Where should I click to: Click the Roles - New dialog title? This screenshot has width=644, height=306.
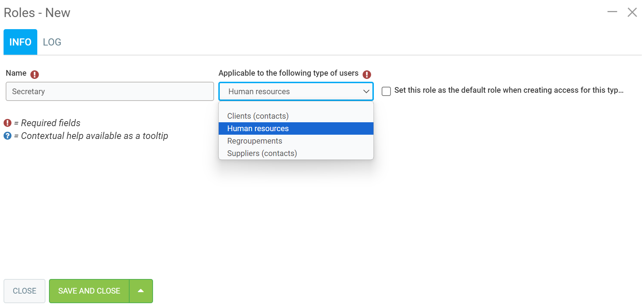[x=37, y=13]
